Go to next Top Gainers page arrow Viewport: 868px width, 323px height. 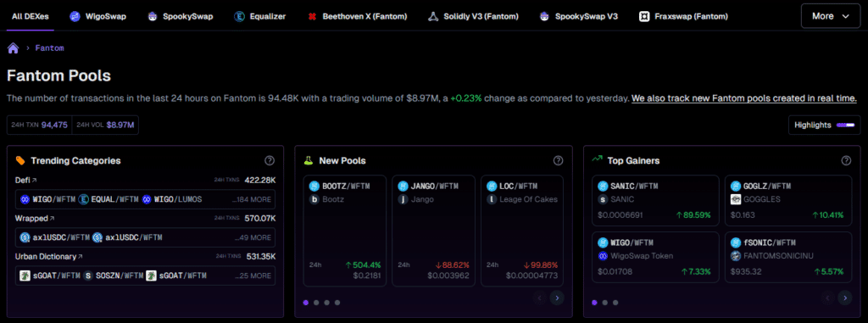point(845,298)
